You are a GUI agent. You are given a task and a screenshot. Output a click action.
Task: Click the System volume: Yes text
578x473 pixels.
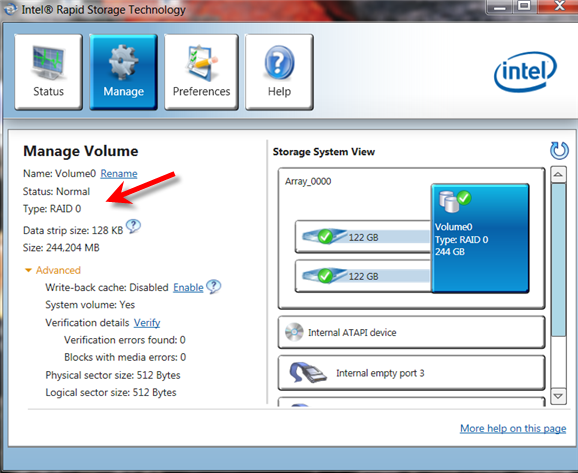90,305
